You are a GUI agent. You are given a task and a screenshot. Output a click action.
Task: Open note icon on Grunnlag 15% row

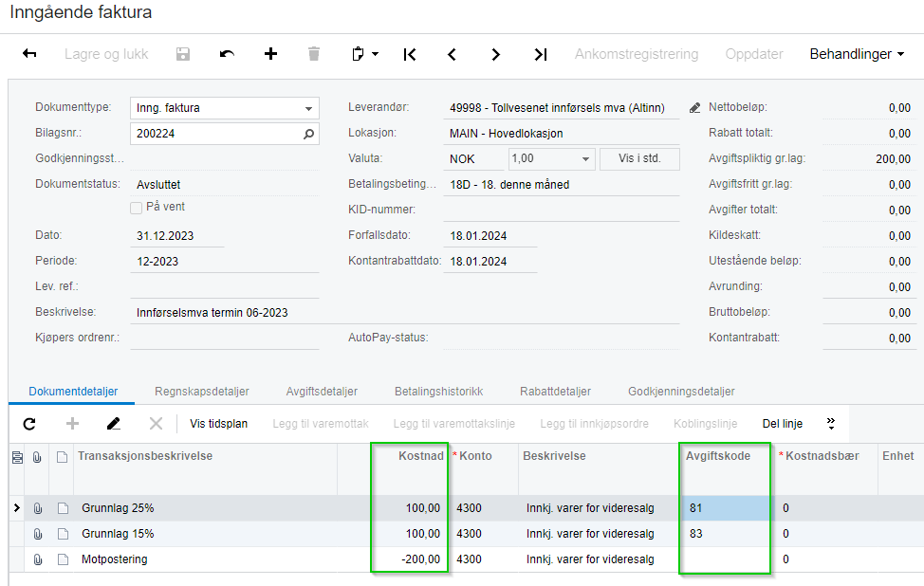(x=63, y=534)
